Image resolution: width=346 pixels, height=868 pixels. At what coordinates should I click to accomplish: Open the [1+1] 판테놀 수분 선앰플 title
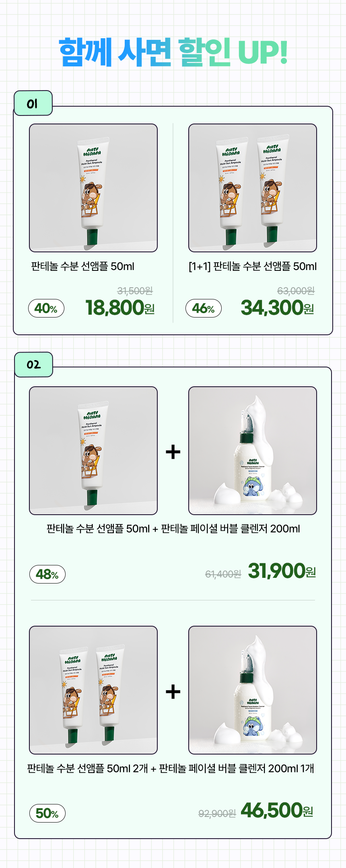pos(253,266)
